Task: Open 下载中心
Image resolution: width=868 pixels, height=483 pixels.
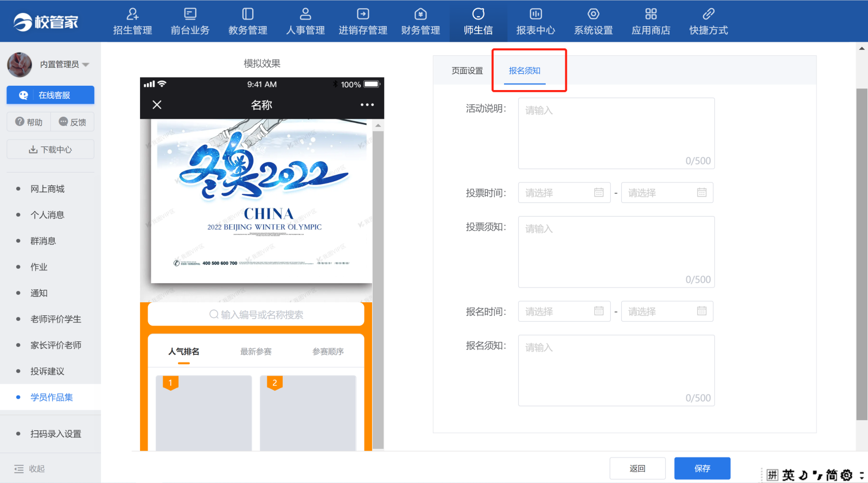Action: pyautogui.click(x=50, y=149)
